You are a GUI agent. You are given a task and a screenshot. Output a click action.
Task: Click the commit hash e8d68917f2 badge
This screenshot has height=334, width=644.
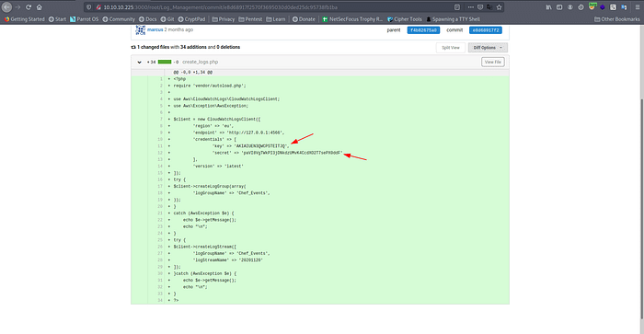[486, 30]
